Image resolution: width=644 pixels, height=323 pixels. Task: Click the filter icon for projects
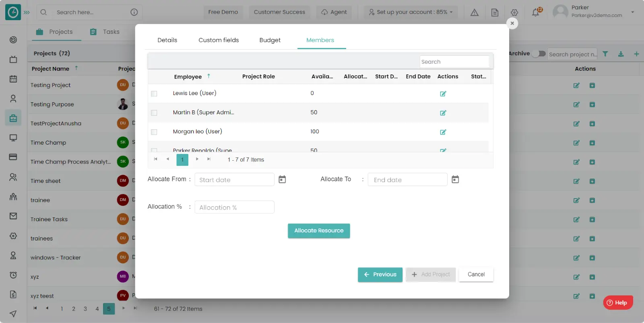point(605,54)
